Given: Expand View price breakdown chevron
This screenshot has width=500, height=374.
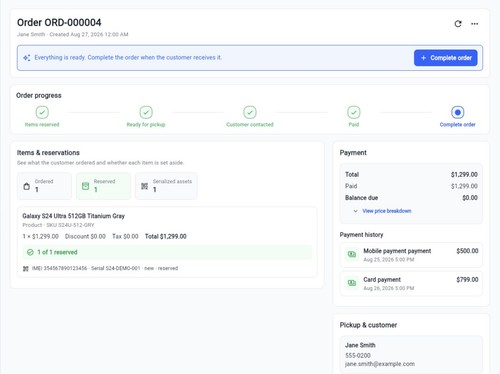Looking at the screenshot, I should pyautogui.click(x=355, y=211).
